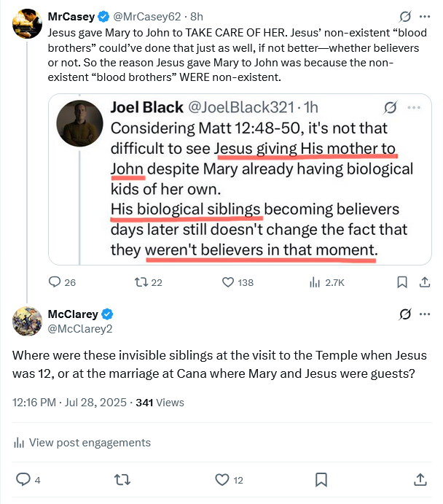
Task: View analytics showing 2.7K views
Action: (x=315, y=282)
